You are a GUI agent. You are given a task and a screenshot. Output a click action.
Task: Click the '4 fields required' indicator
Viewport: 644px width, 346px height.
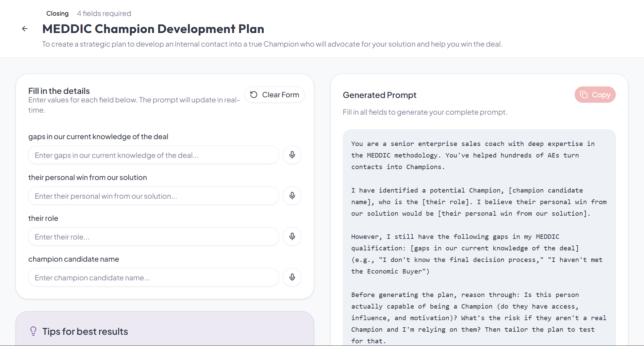click(x=104, y=13)
